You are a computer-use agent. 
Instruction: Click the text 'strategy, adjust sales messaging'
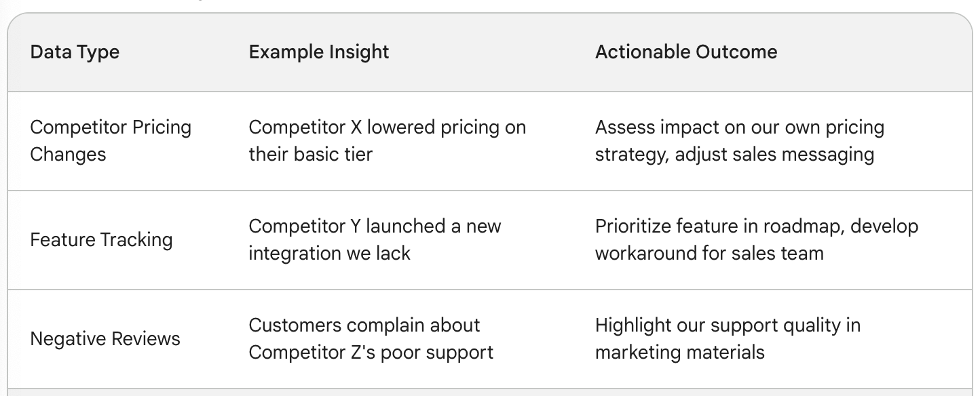click(734, 154)
